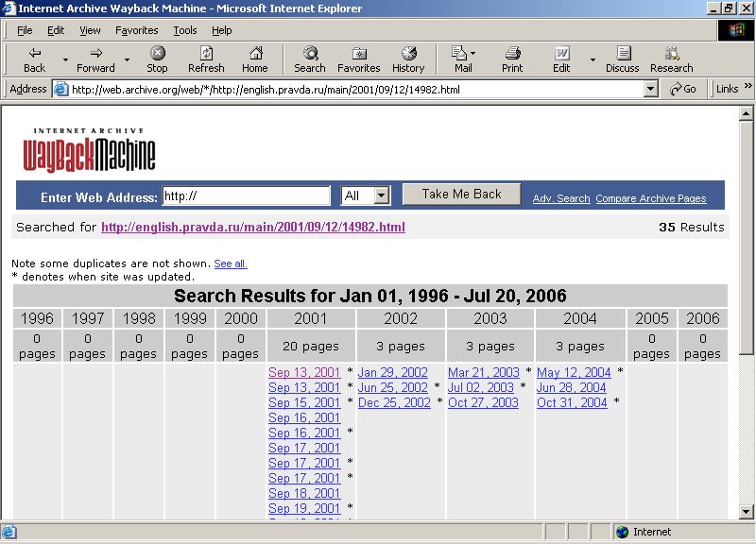Open the Favorites menu in menu bar
Image resolution: width=756 pixels, height=544 pixels.
(x=137, y=31)
